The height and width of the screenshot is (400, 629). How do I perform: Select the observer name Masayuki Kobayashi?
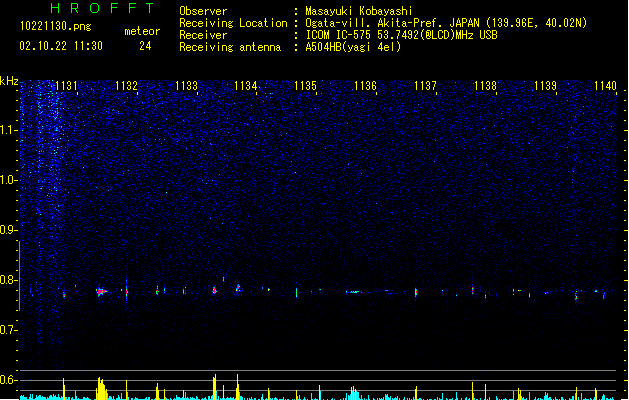(359, 11)
